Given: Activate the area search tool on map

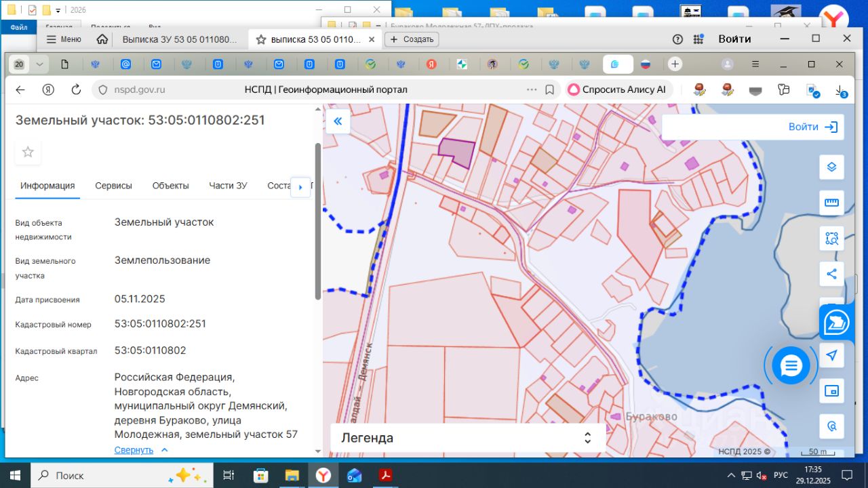Looking at the screenshot, I should click(831, 239).
